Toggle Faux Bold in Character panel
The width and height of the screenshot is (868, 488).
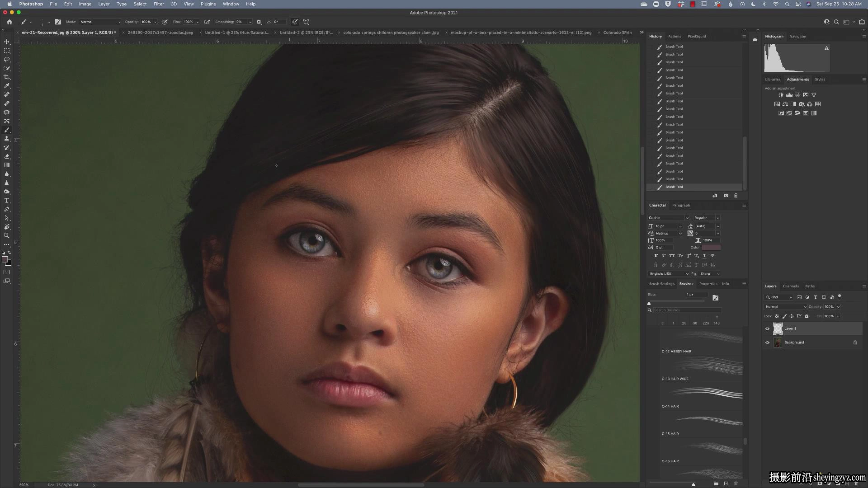[656, 256]
